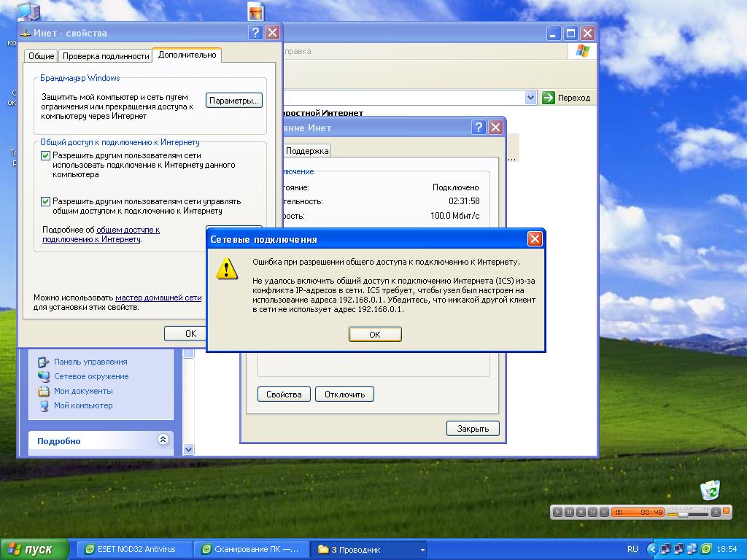The height and width of the screenshot is (560, 747).
Task: Click the yellow warning icon in the error dialog
Action: (227, 268)
